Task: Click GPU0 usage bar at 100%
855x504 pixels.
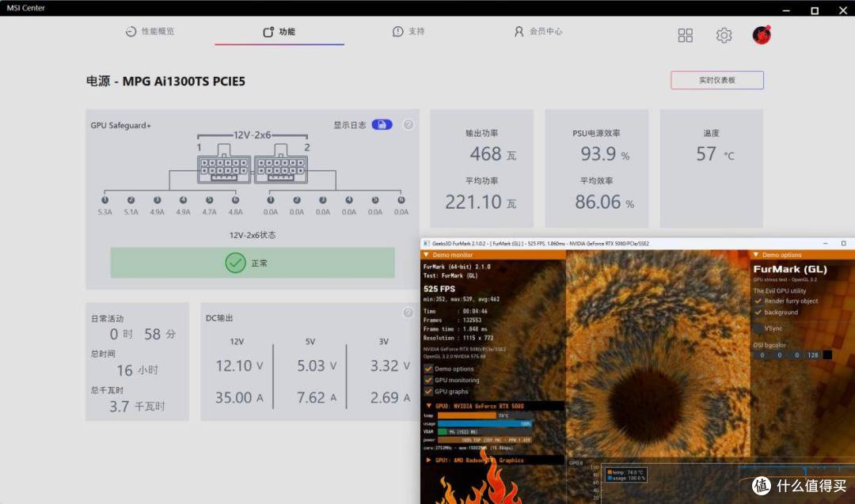Action: tap(484, 423)
